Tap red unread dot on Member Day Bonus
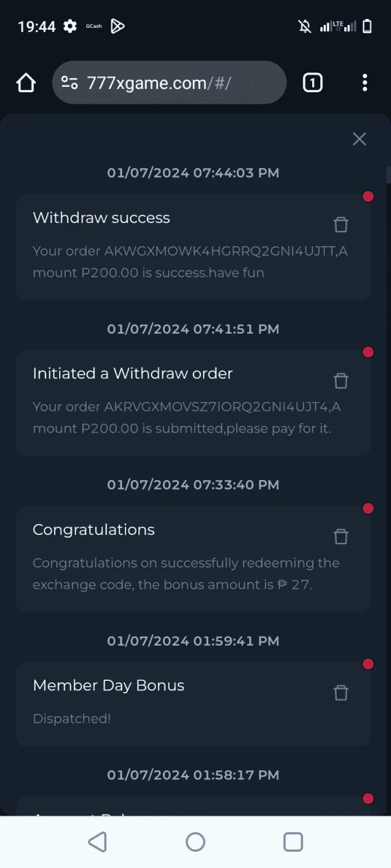Viewport: 391px width, 868px height. [x=368, y=664]
